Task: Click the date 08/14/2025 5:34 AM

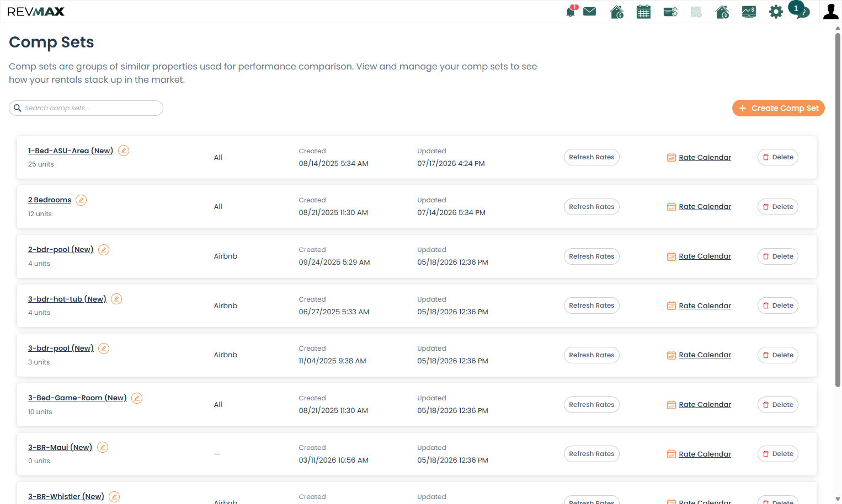Action: (x=333, y=164)
